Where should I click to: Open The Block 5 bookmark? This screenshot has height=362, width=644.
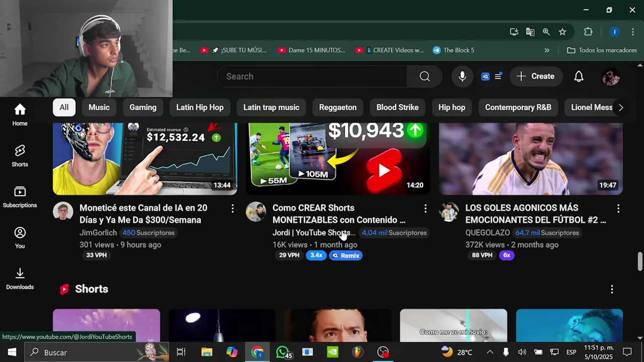(453, 50)
